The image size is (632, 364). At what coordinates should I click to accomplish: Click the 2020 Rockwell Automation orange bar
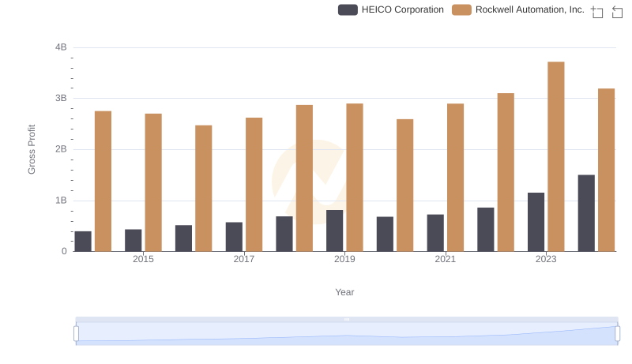tap(404, 186)
